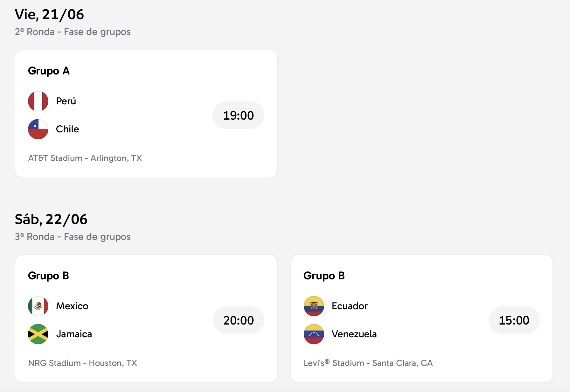
Task: Click the Mexico flag icon
Action: tap(38, 306)
